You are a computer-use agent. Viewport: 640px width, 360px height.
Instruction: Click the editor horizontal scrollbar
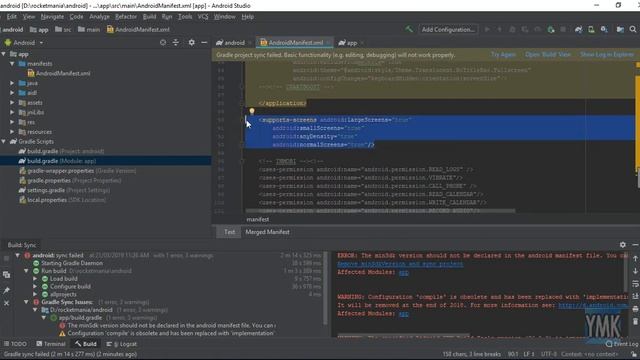point(380,211)
